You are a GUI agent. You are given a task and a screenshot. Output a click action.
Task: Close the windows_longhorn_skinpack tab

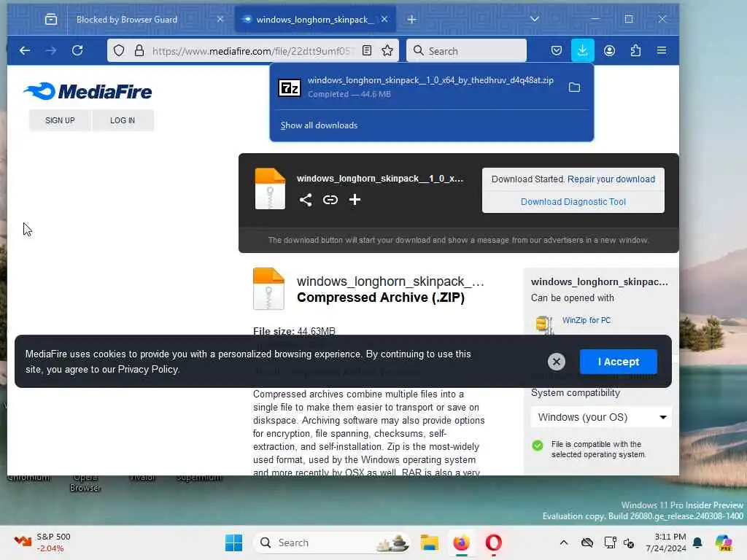click(384, 19)
